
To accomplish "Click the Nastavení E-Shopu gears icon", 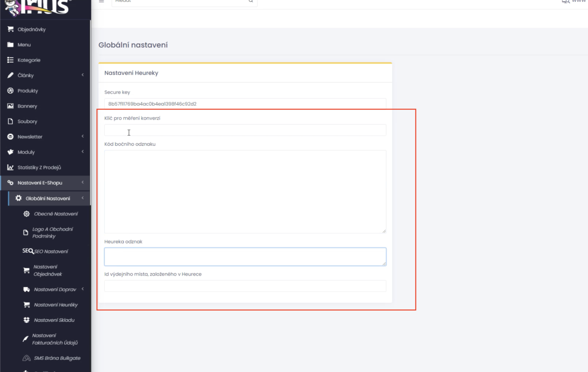I will coord(10,183).
